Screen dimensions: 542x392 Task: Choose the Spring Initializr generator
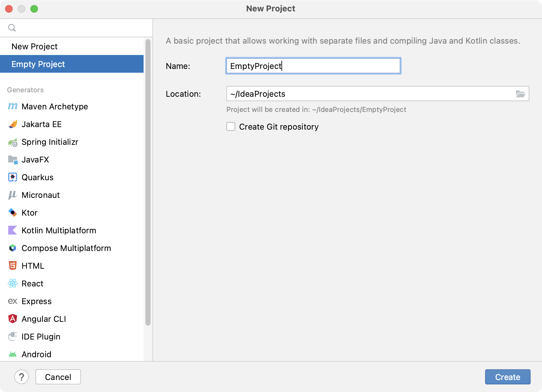click(x=72, y=142)
